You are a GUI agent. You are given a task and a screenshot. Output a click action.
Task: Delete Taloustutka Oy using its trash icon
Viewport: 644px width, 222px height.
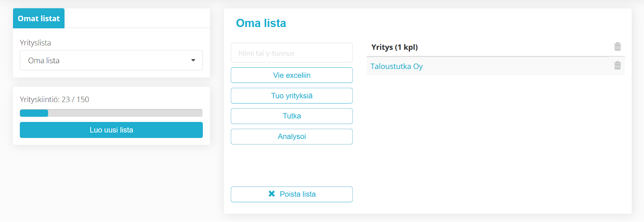[617, 65]
